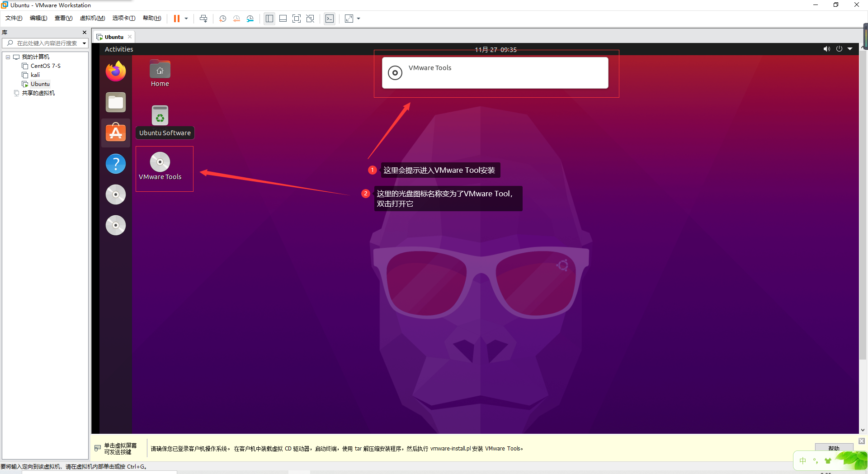Open the 帮助(H) menu
868x474 pixels.
coord(152,18)
